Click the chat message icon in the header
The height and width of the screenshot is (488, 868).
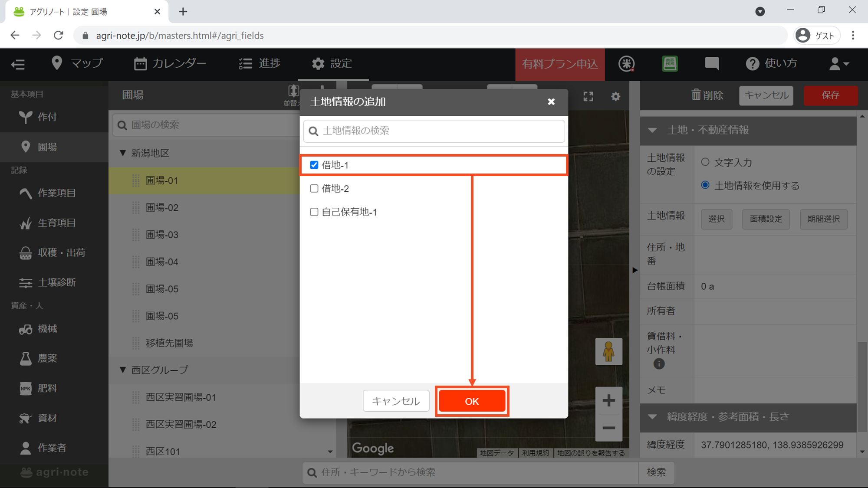[711, 64]
